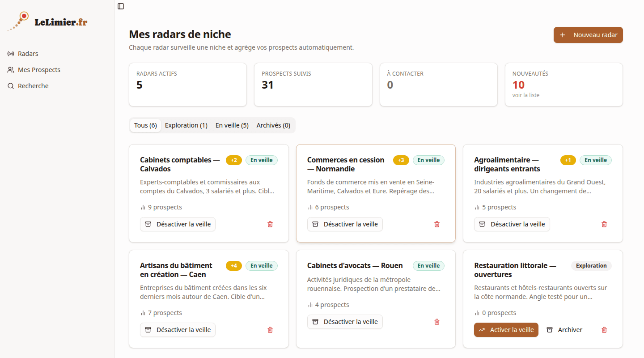Screen dimensions: 644x358
Task: Open the Prospects suivis stat card
Action: pyautogui.click(x=313, y=85)
